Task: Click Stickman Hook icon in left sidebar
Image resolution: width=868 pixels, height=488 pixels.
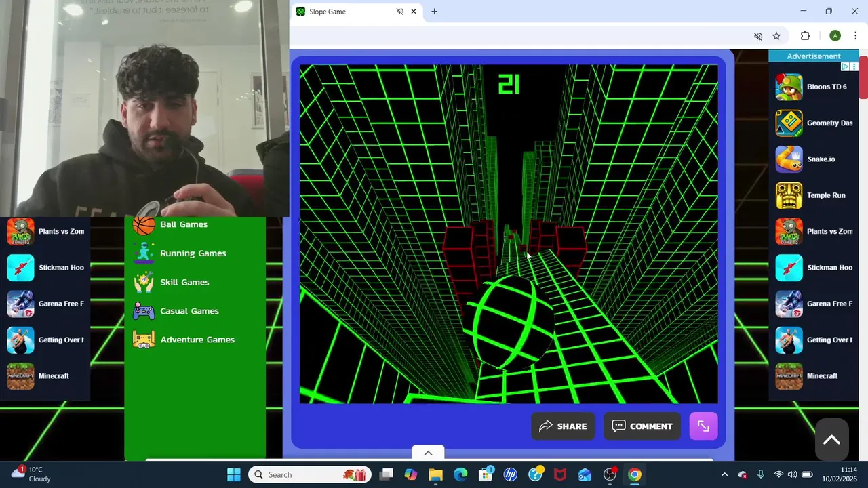Action: (x=20, y=268)
